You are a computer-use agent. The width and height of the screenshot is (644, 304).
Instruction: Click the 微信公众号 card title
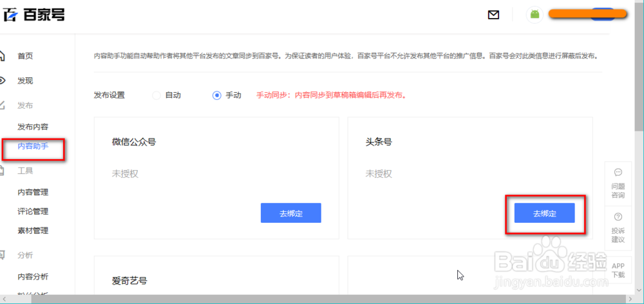[x=134, y=142]
